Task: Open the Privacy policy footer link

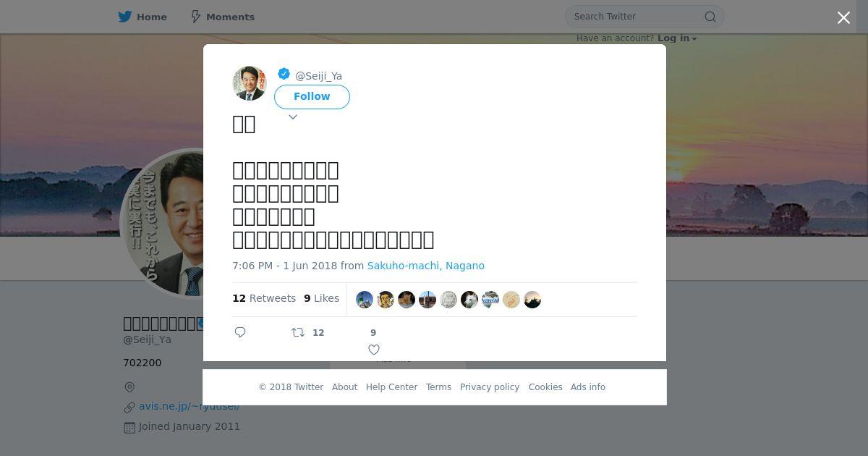Action: 490,387
